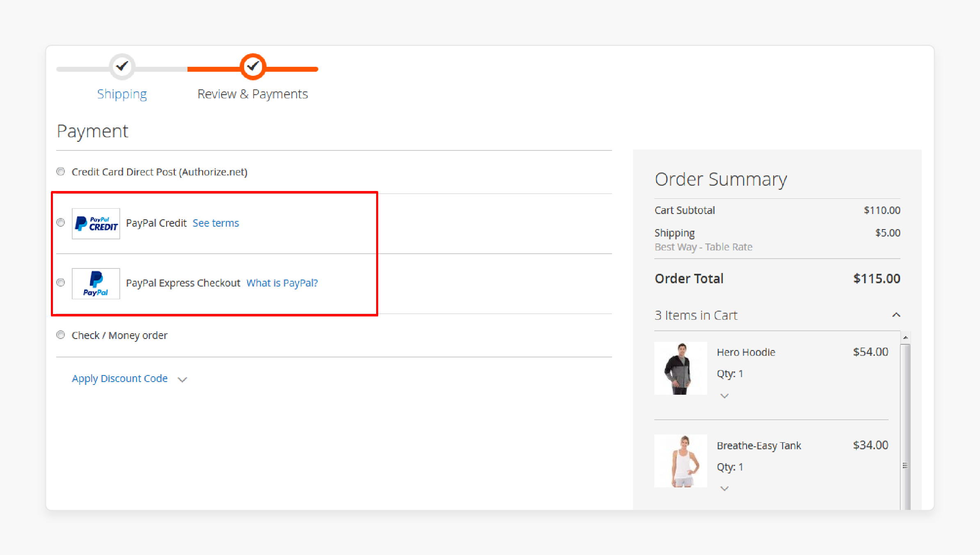The height and width of the screenshot is (555, 980).
Task: Select PayPal Credit payment method
Action: click(x=60, y=222)
